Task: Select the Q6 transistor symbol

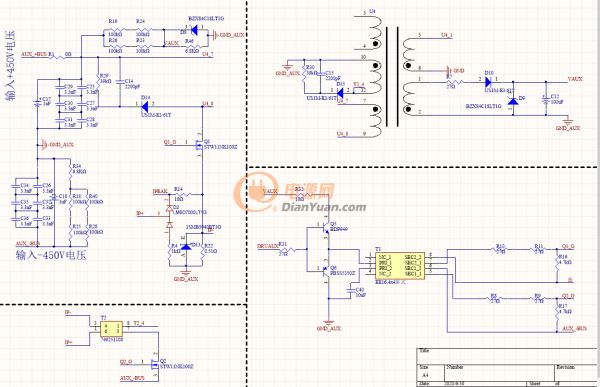Action: pos(324,271)
